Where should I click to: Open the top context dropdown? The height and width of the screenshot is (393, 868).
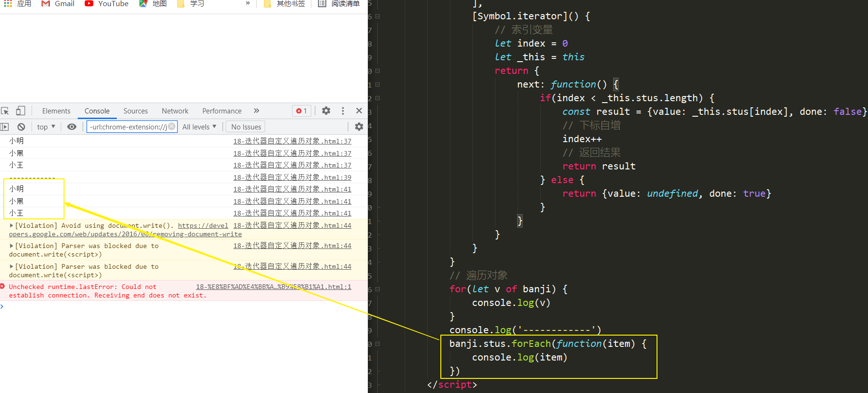(x=46, y=127)
